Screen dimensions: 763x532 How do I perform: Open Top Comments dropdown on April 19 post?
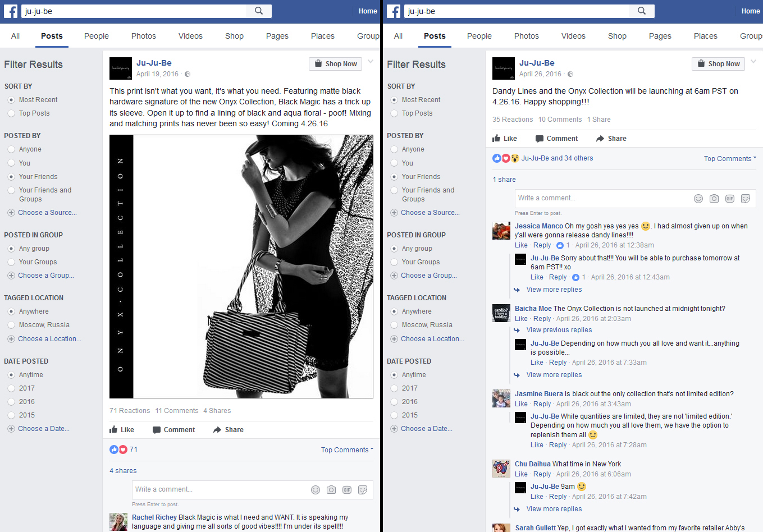coord(347,450)
